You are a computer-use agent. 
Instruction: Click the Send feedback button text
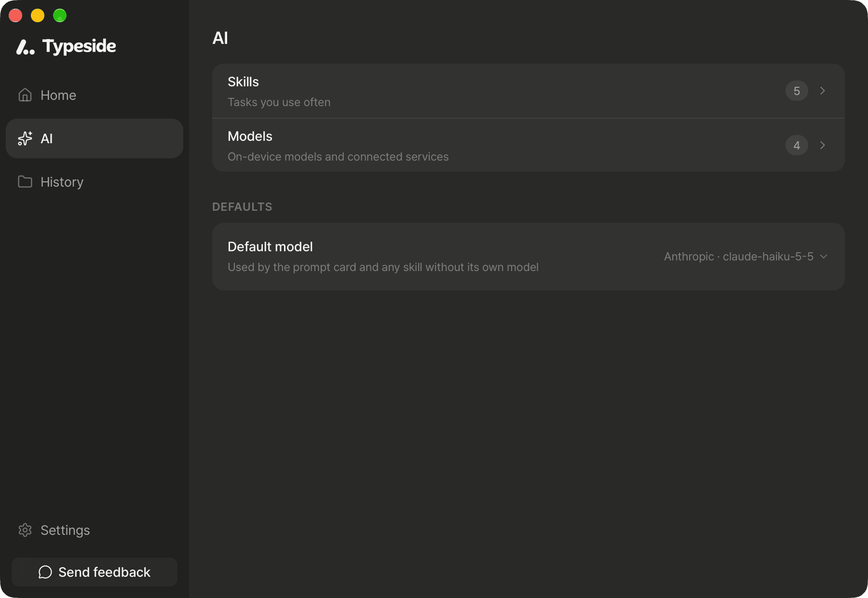pos(104,572)
